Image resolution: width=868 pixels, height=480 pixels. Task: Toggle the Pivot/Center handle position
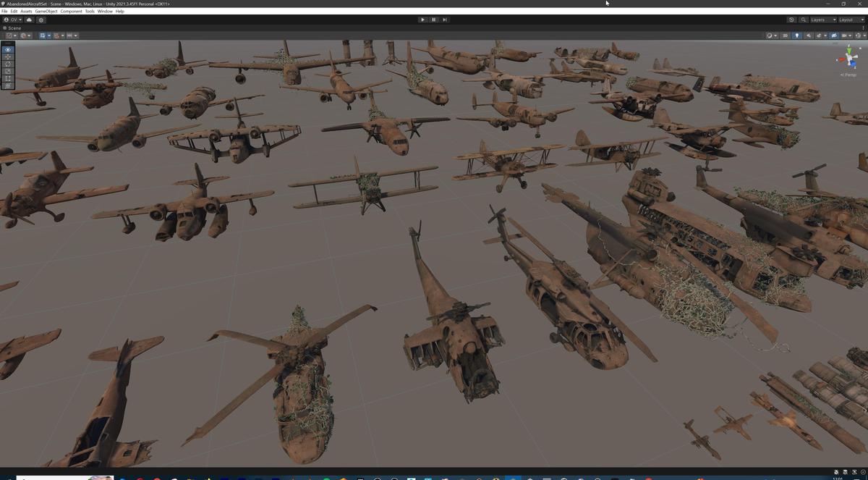pyautogui.click(x=11, y=35)
